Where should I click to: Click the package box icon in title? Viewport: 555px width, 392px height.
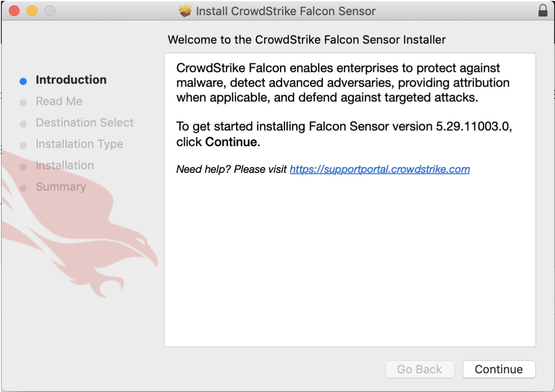click(x=185, y=11)
